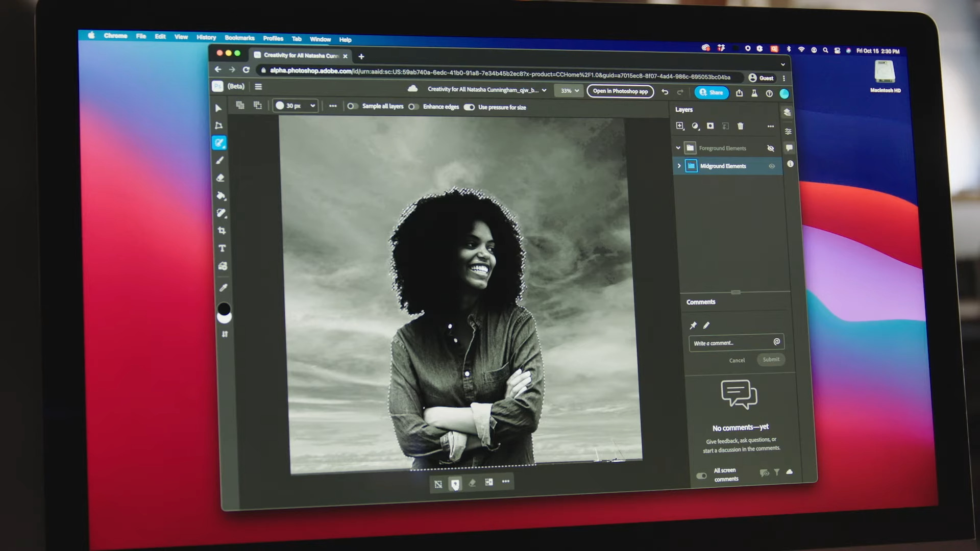The image size is (980, 551).
Task: Add a new layer in Layers panel
Action: point(680,126)
